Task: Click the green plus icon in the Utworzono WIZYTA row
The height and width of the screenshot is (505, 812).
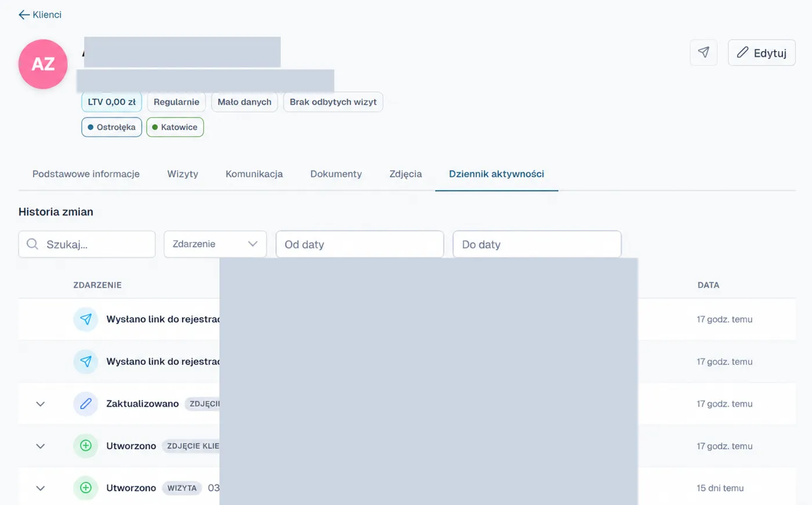Action: 86,488
